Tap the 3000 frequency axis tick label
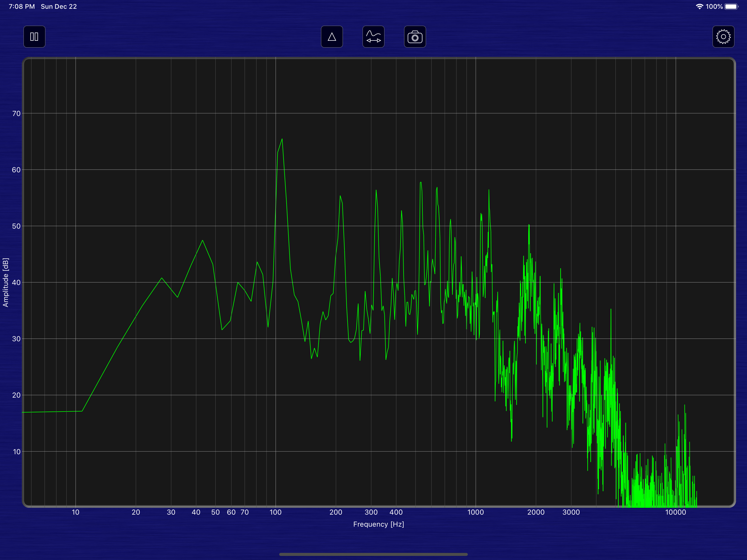This screenshot has width=747, height=560. click(x=571, y=512)
